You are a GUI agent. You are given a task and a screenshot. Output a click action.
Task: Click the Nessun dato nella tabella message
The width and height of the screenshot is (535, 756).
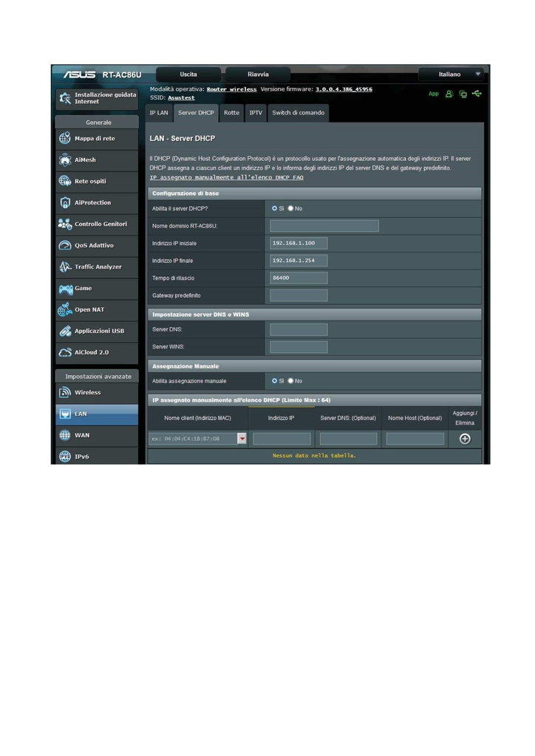point(315,456)
